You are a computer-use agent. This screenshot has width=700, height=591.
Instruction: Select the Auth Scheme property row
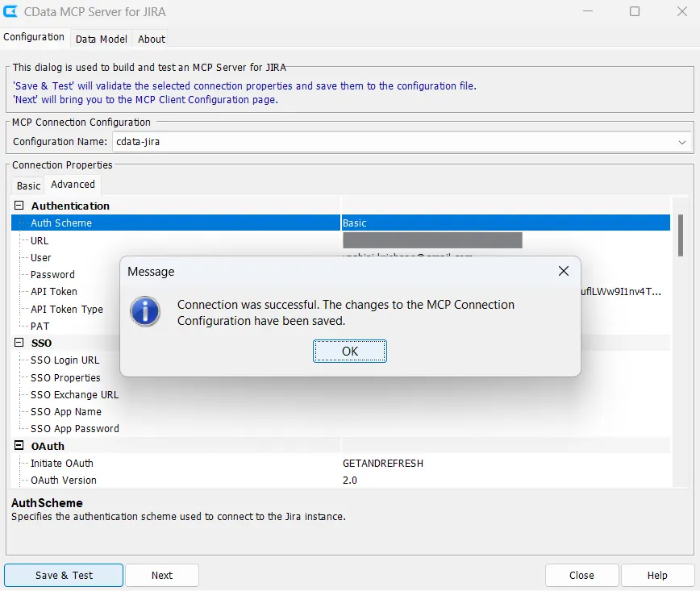click(61, 223)
